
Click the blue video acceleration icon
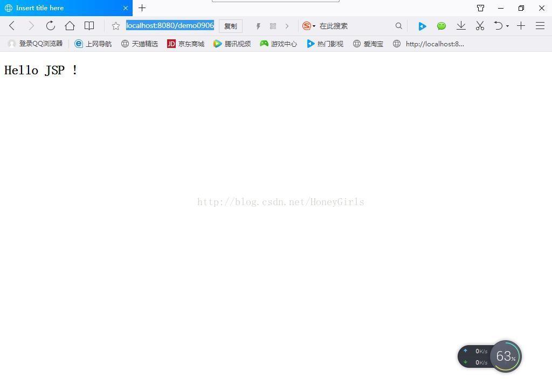pyautogui.click(x=423, y=25)
